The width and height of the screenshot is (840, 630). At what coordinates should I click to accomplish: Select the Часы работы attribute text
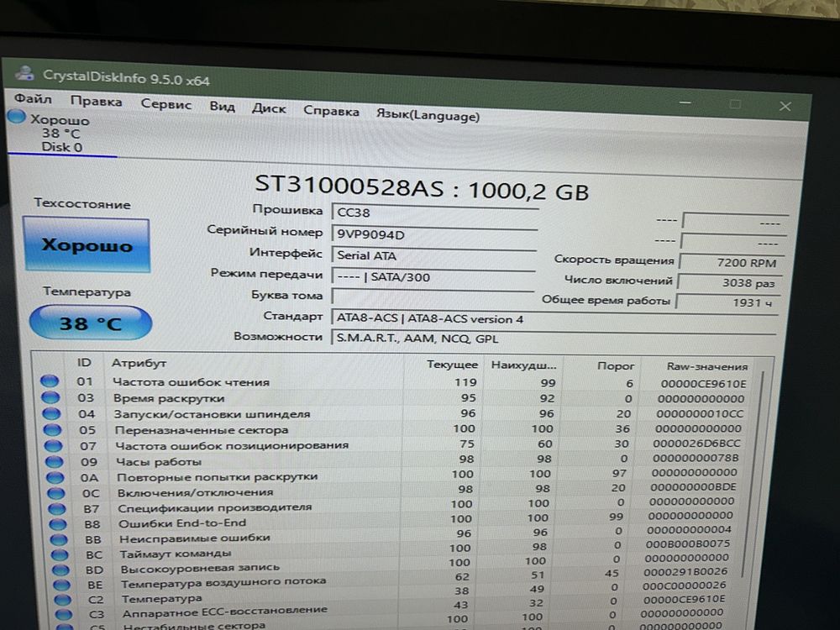click(159, 462)
